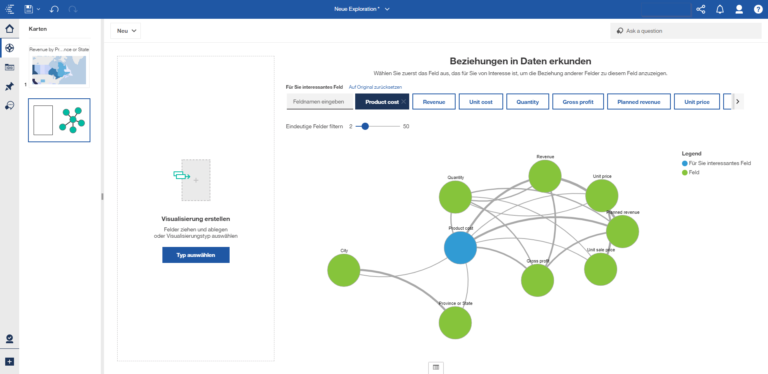The width and height of the screenshot is (768, 374).
Task: Open the help question mark
Action: [x=758, y=9]
